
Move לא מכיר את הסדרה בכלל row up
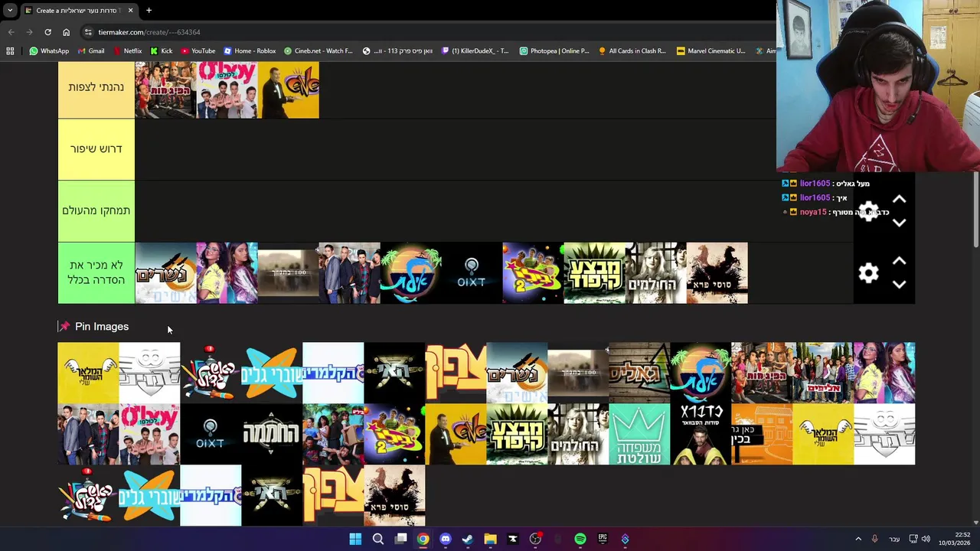tap(900, 261)
